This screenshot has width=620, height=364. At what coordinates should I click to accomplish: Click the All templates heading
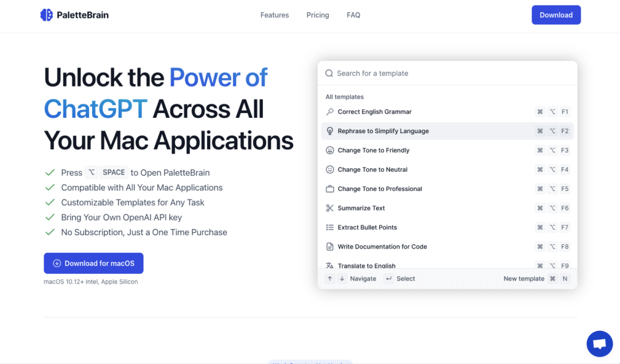point(345,97)
